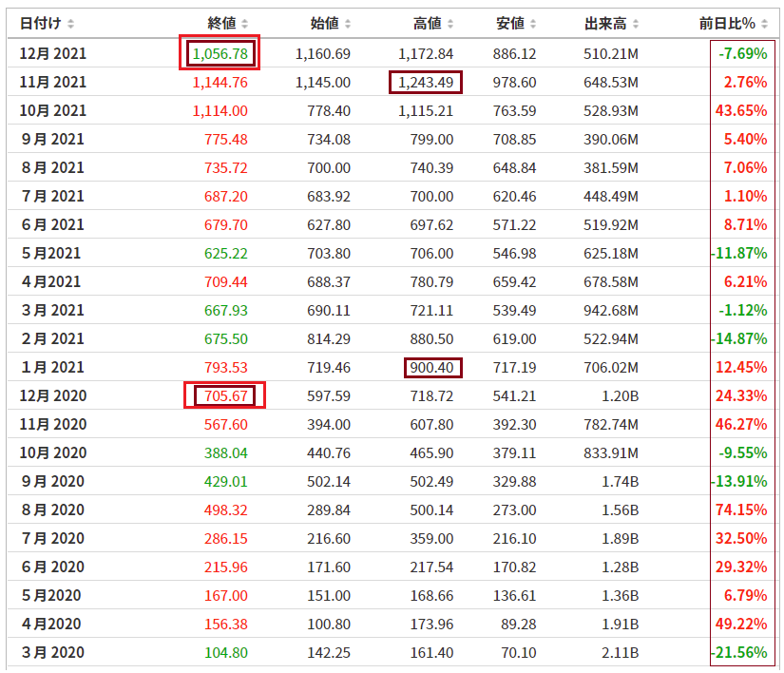Image resolution: width=784 pixels, height=673 pixels.
Task: Select closing price 156.38
Action: click(x=226, y=624)
